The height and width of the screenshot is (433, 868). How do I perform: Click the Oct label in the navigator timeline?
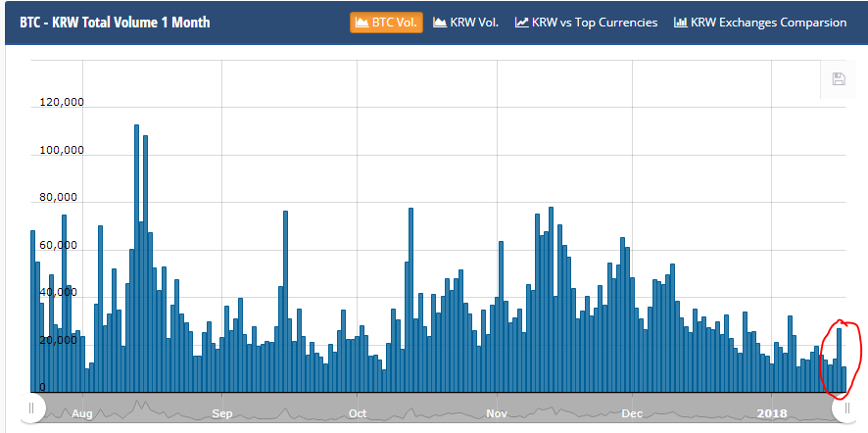click(x=359, y=413)
